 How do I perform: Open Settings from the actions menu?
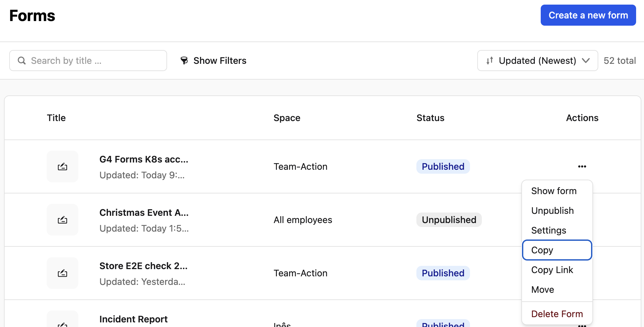point(557,230)
